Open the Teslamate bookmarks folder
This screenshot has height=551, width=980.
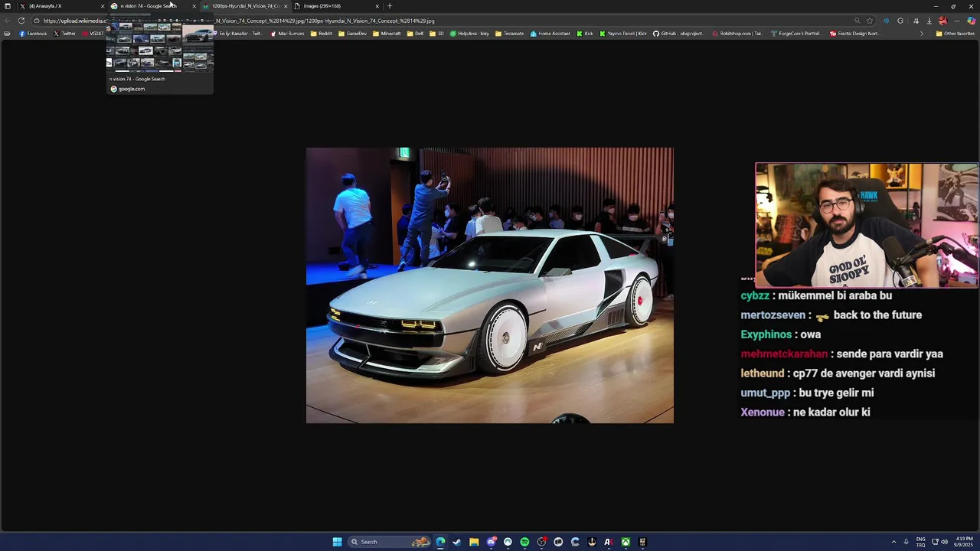[x=509, y=34]
